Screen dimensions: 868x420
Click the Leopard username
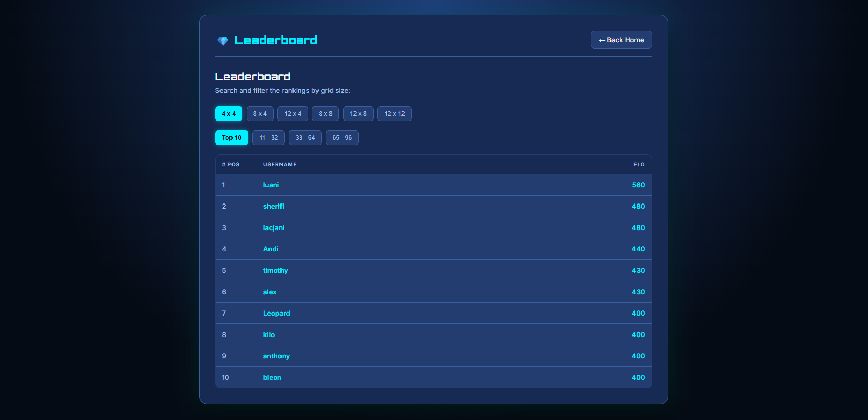point(276,313)
